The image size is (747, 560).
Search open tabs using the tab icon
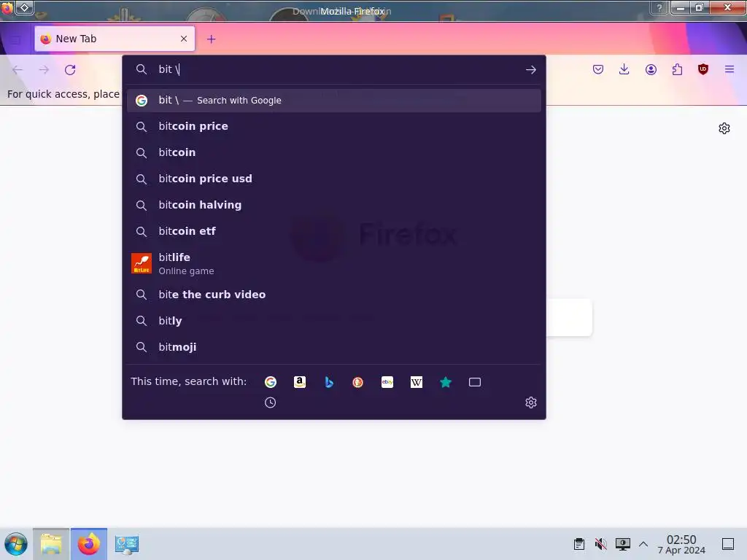tap(475, 382)
